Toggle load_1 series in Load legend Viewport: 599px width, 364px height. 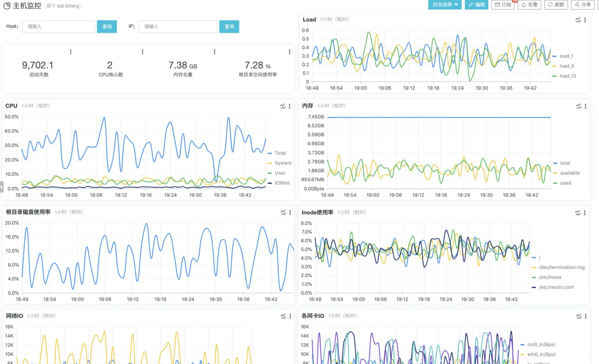point(563,56)
